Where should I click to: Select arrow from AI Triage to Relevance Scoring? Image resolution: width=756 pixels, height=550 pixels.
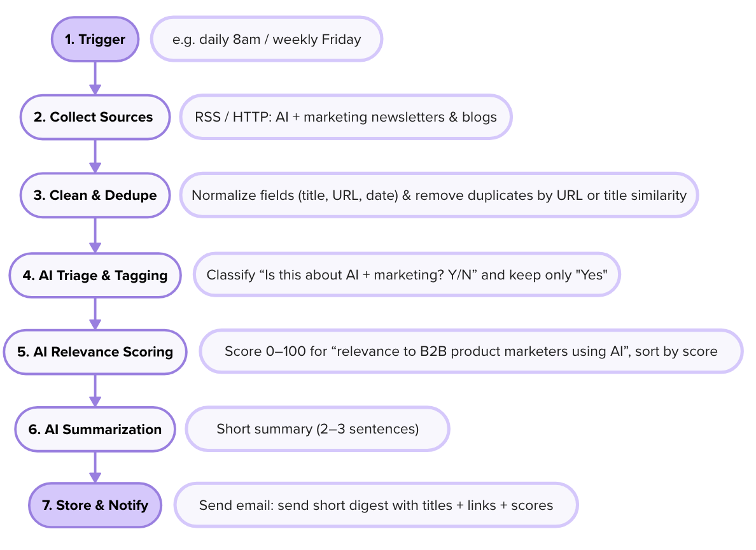(95, 314)
